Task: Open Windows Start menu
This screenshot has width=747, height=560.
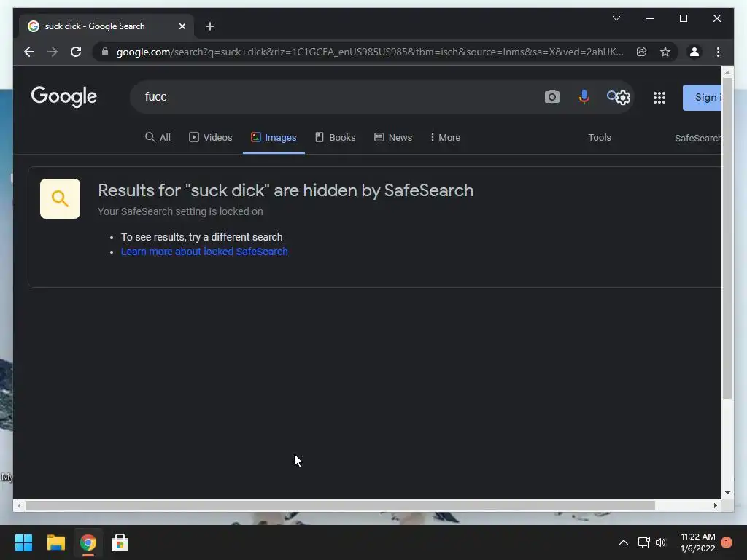Action: [x=23, y=542]
